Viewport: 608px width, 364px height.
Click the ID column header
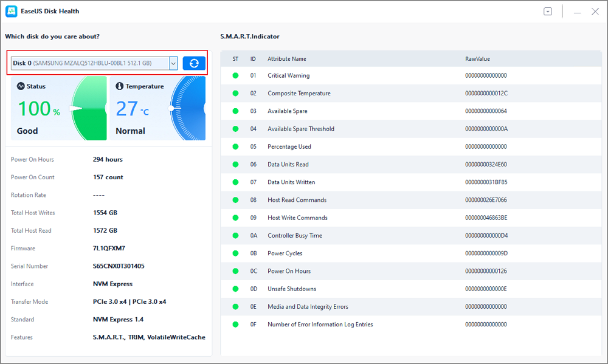(253, 59)
